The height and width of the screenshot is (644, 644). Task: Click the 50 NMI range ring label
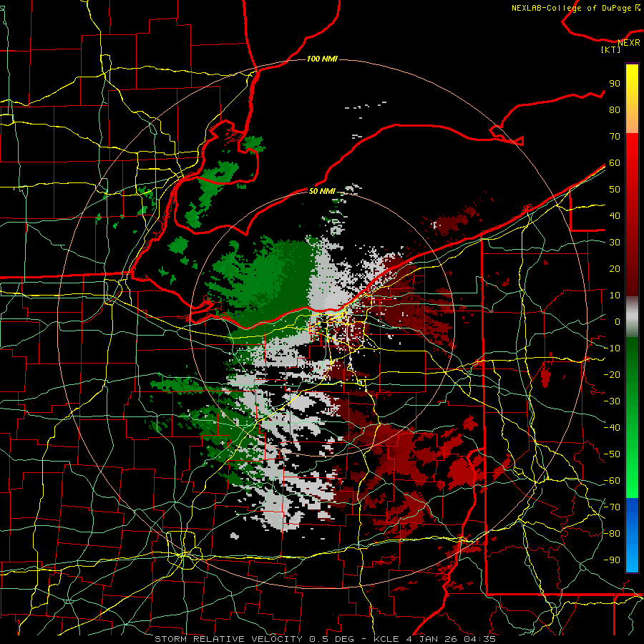tap(322, 191)
